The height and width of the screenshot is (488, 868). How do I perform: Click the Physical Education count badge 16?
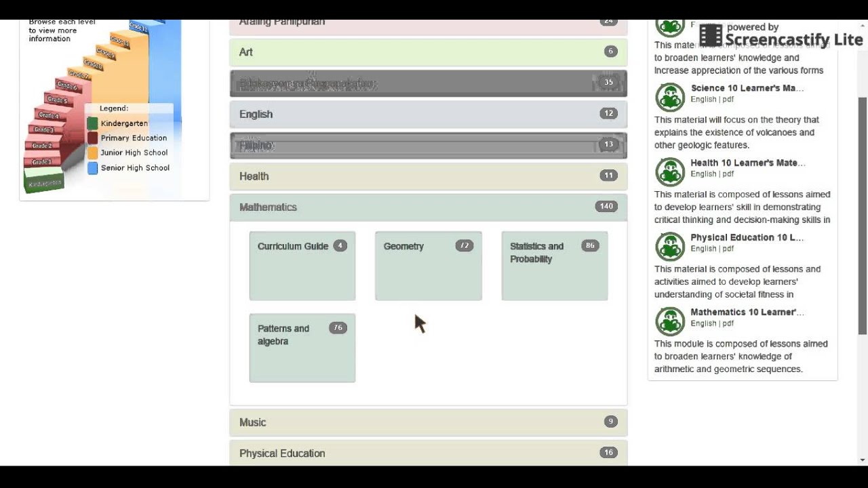[608, 452]
